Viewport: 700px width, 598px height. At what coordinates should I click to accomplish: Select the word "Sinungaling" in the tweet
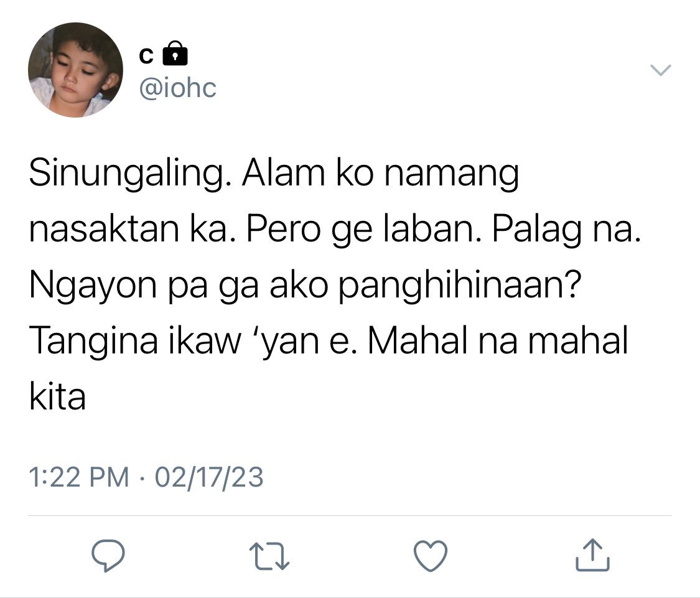[x=126, y=174]
